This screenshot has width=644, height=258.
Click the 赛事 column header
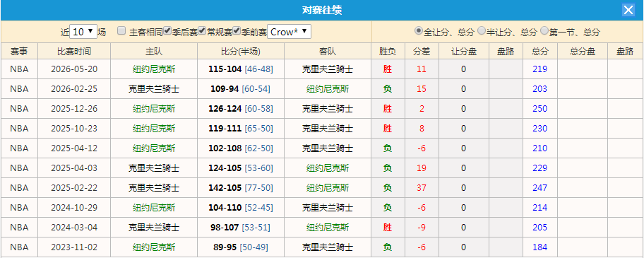pyautogui.click(x=19, y=52)
